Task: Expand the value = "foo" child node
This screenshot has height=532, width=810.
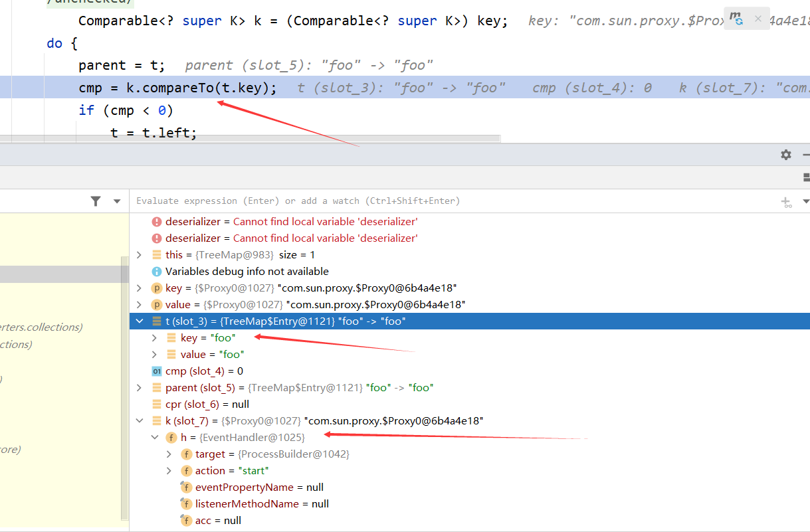Action: [x=154, y=354]
